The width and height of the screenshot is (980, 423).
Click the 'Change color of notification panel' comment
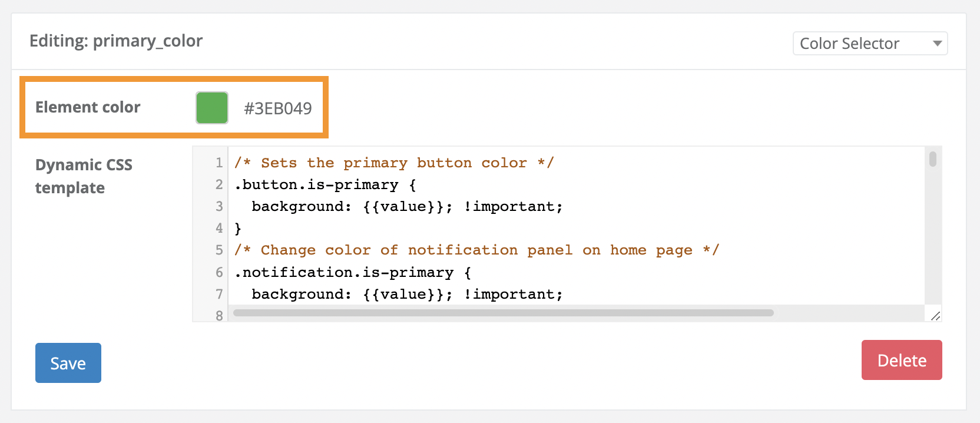tap(476, 250)
